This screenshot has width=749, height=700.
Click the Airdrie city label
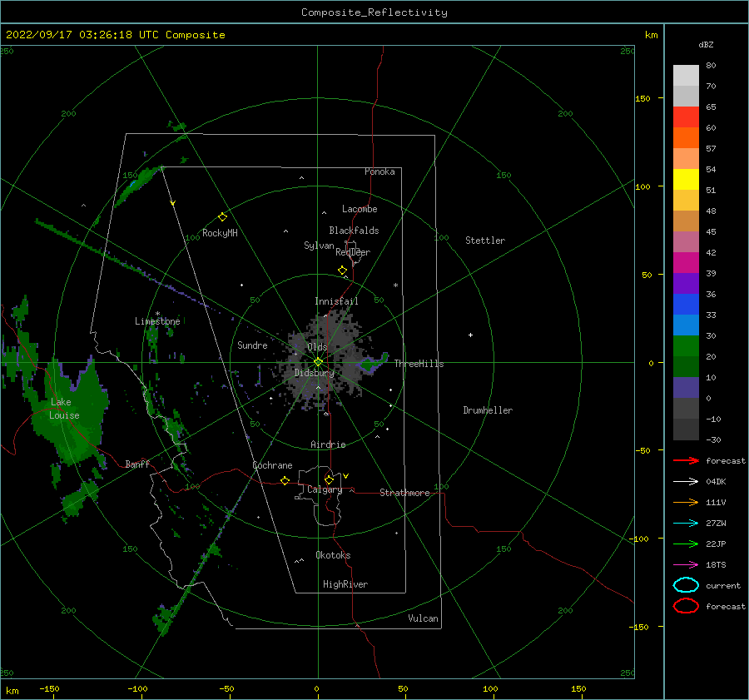(328, 444)
